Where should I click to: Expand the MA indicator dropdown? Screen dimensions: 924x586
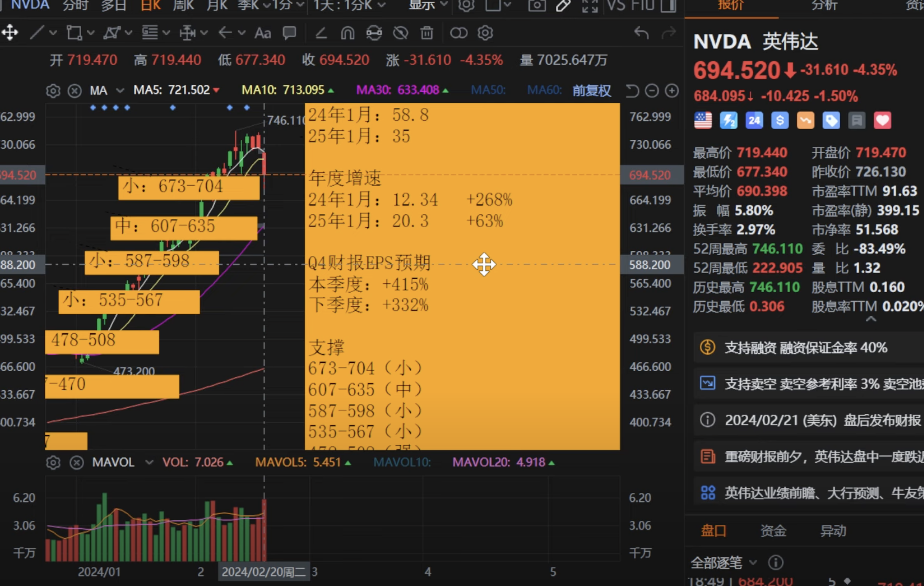[120, 90]
